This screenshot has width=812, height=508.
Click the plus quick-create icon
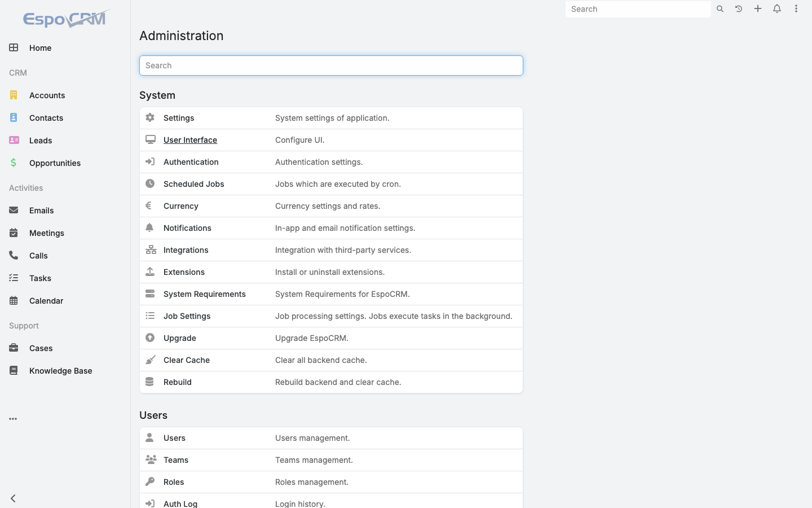coord(758,9)
